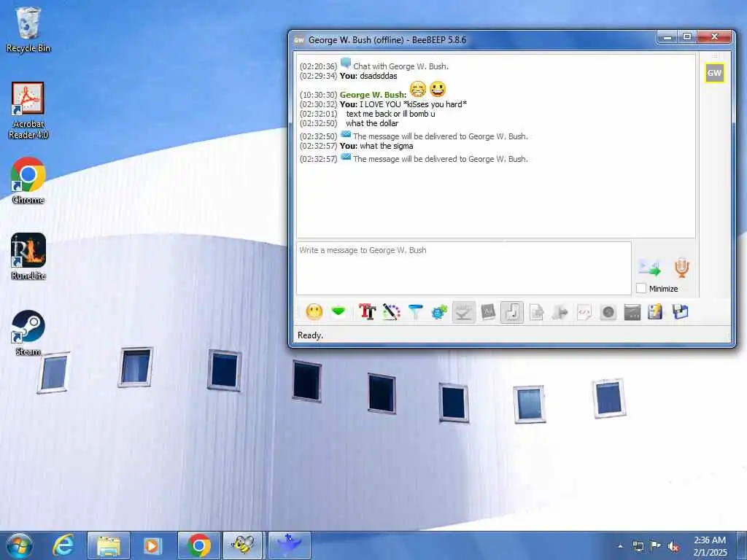Open the chat font (red T) selector
The image size is (747, 560).
click(367, 312)
